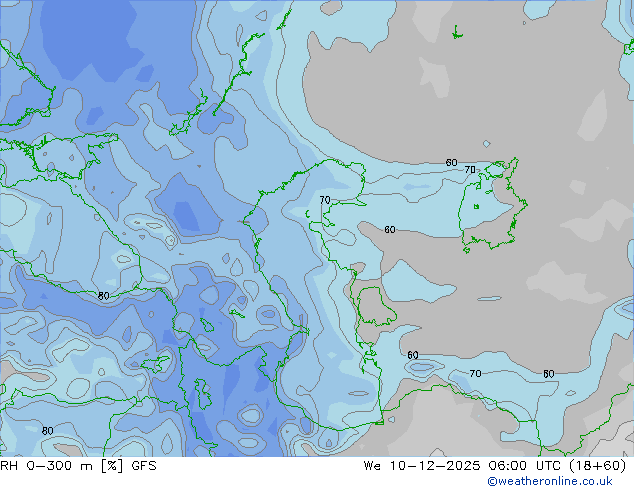Click the 80 contour label near bottom-left corner
The width and height of the screenshot is (634, 490).
pos(48,431)
